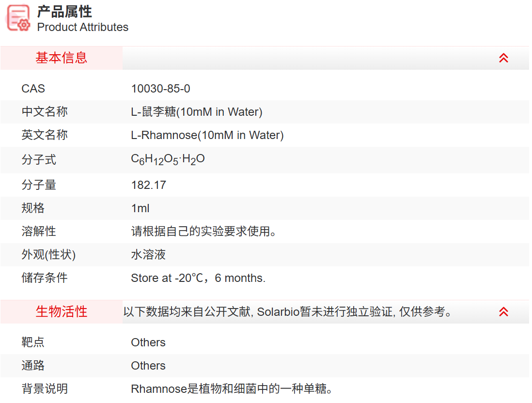Select Others next to 通路
The height and width of the screenshot is (403, 532).
click(x=148, y=366)
